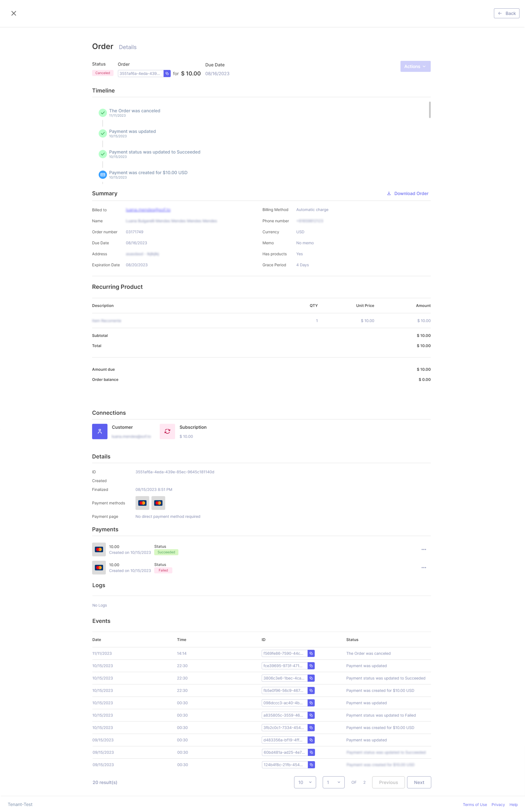
Task: Copy the order ID 3551af6a-4eda-439...
Action: [x=167, y=74]
